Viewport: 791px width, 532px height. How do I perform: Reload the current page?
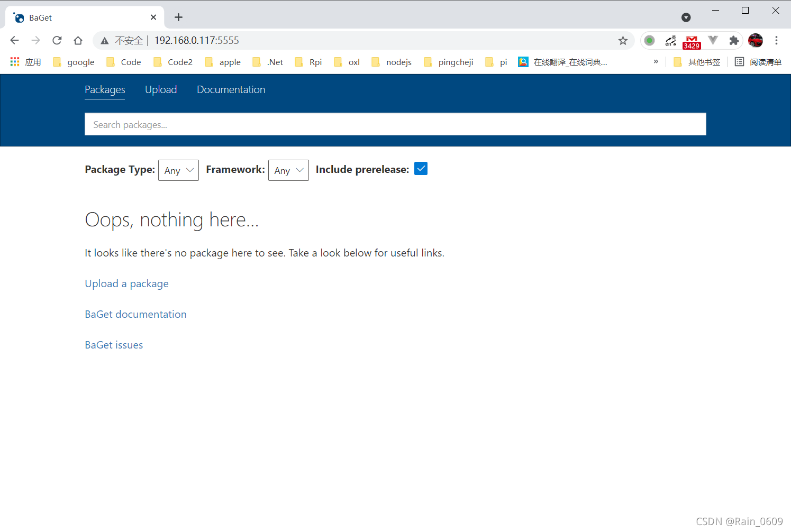tap(57, 40)
